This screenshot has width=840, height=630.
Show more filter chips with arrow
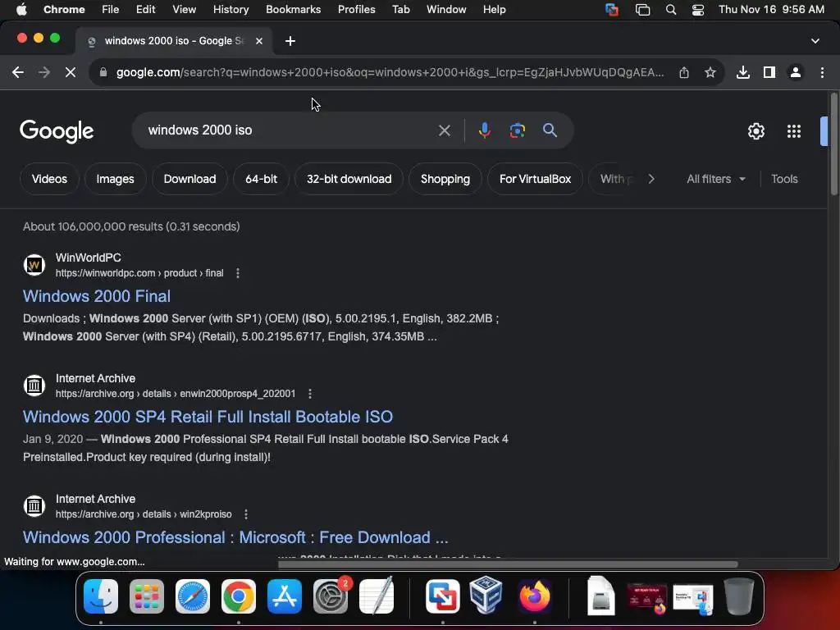coord(651,179)
